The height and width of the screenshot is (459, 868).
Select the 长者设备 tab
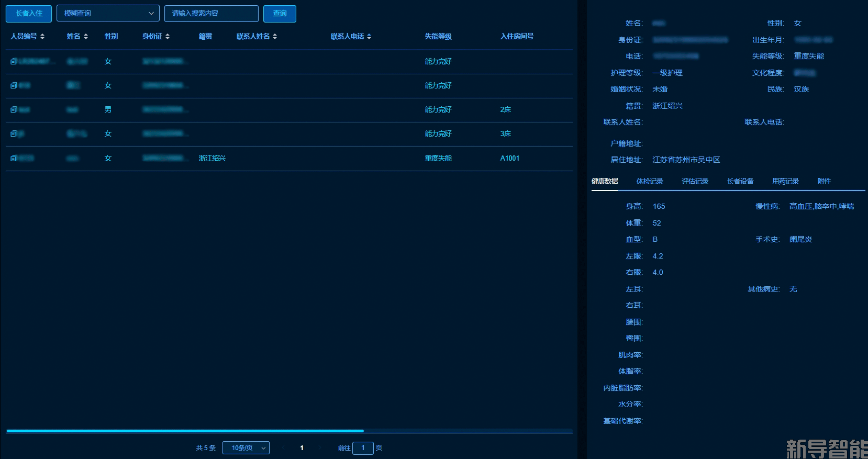[740, 181]
